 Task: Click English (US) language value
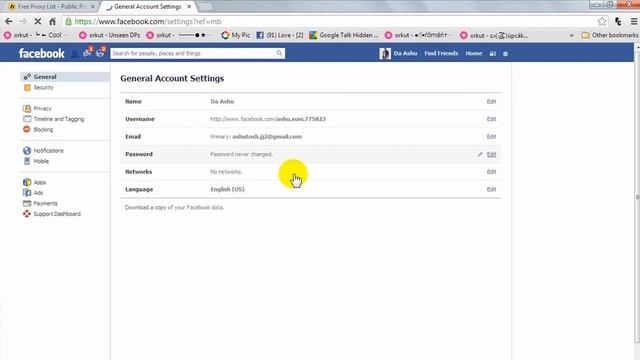227,189
